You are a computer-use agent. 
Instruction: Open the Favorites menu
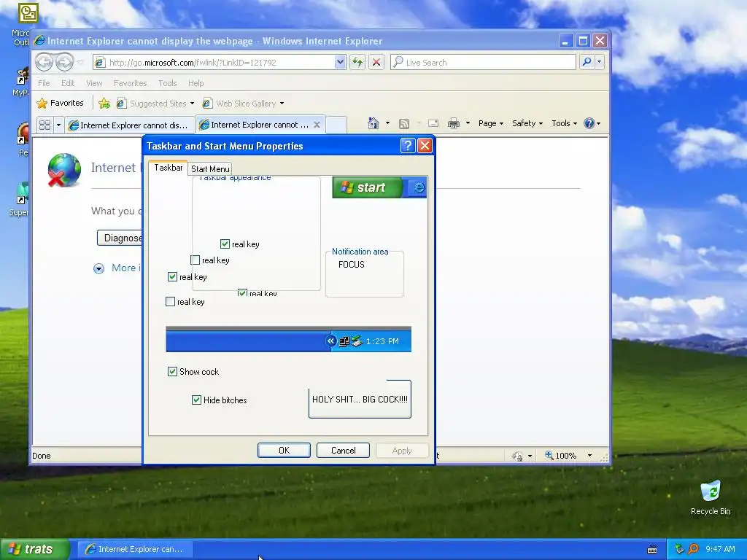[130, 83]
